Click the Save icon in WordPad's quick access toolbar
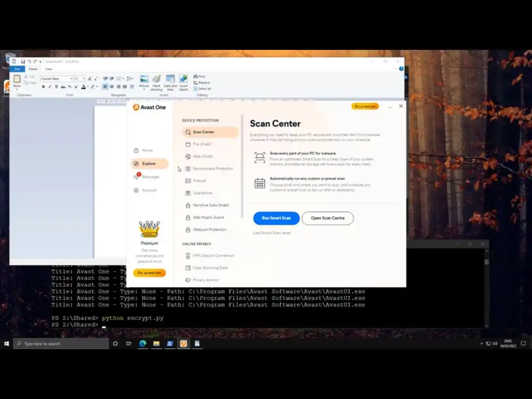The image size is (532, 399). coord(23,61)
